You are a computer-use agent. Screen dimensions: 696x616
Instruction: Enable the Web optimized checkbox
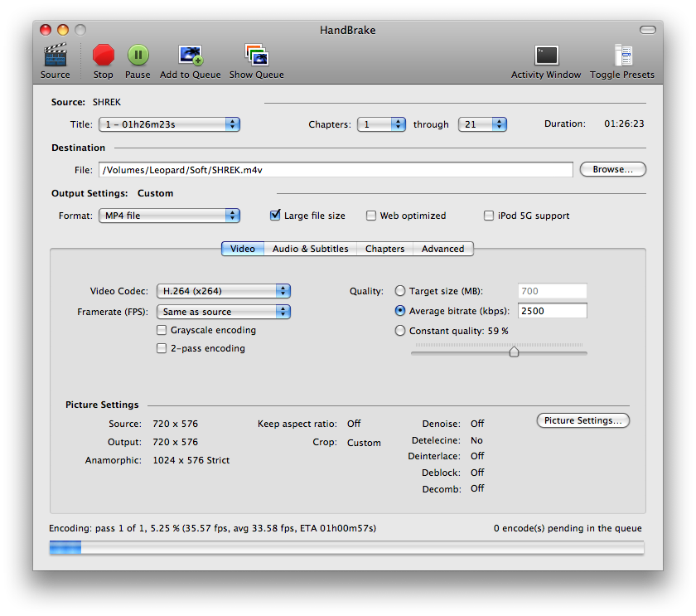pos(370,216)
